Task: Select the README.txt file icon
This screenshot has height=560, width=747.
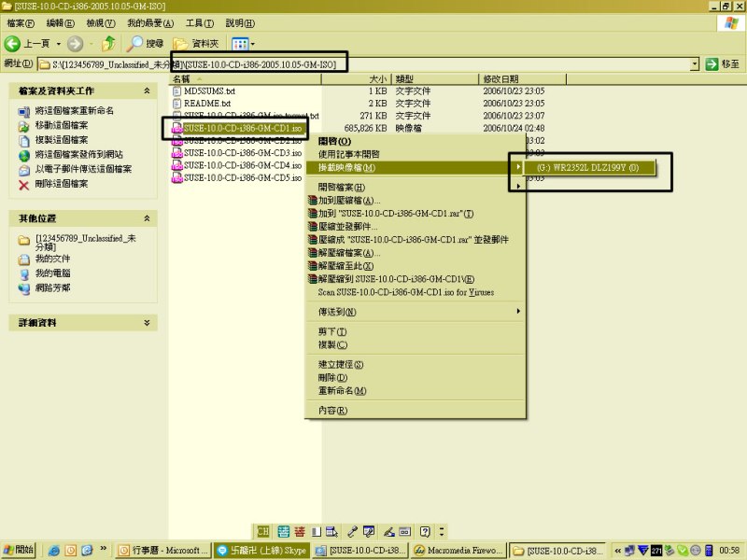Action: (x=176, y=104)
